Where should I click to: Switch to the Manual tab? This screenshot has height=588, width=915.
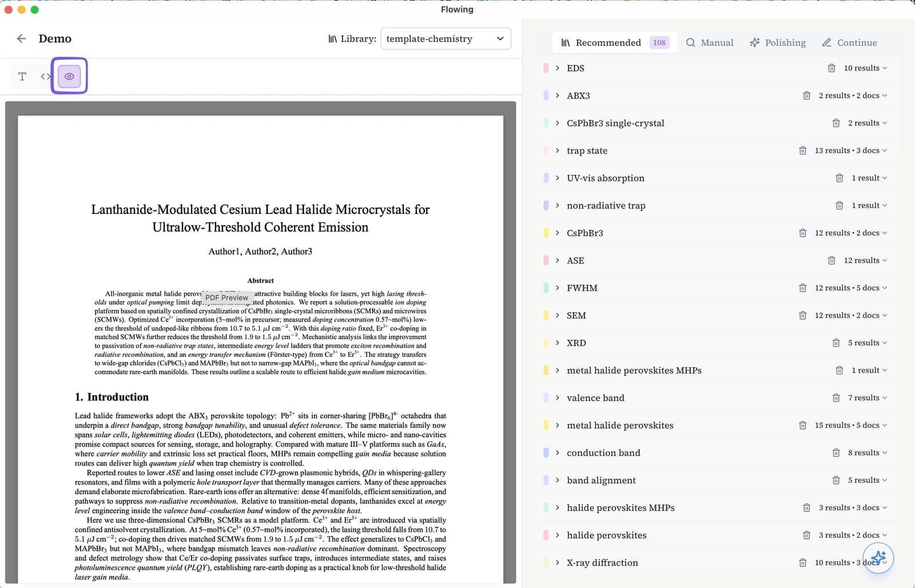709,42
